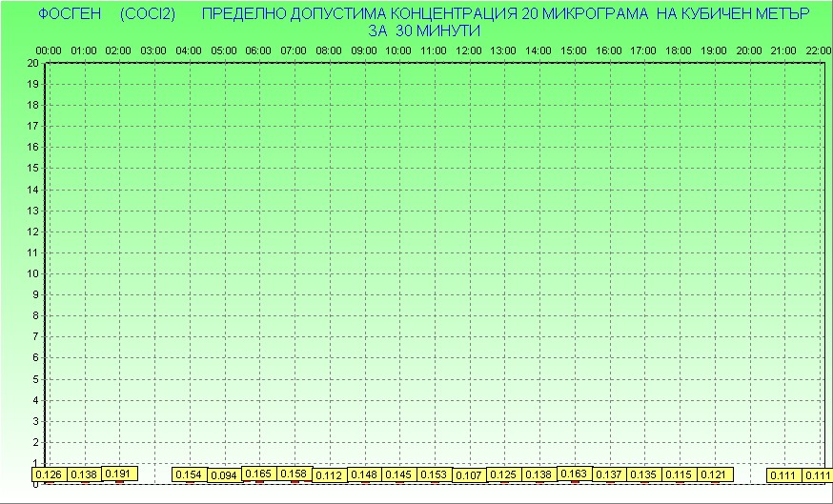Viewport: 833px width, 504px height.
Task: Click the 0.126 value label
Action: coord(49,474)
